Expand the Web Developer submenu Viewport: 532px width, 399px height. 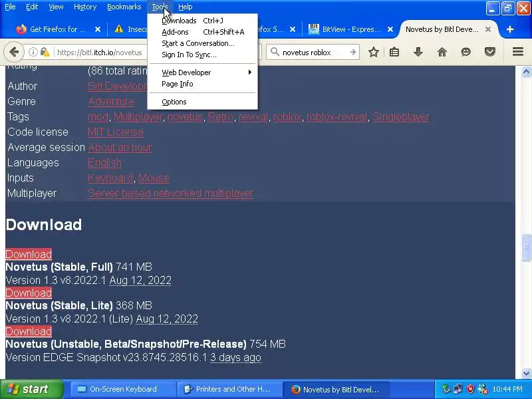pos(203,72)
